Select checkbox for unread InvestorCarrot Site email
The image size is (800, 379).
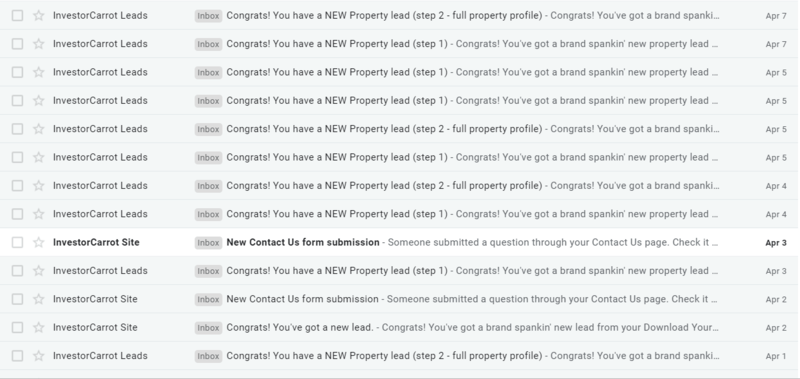pyautogui.click(x=17, y=242)
